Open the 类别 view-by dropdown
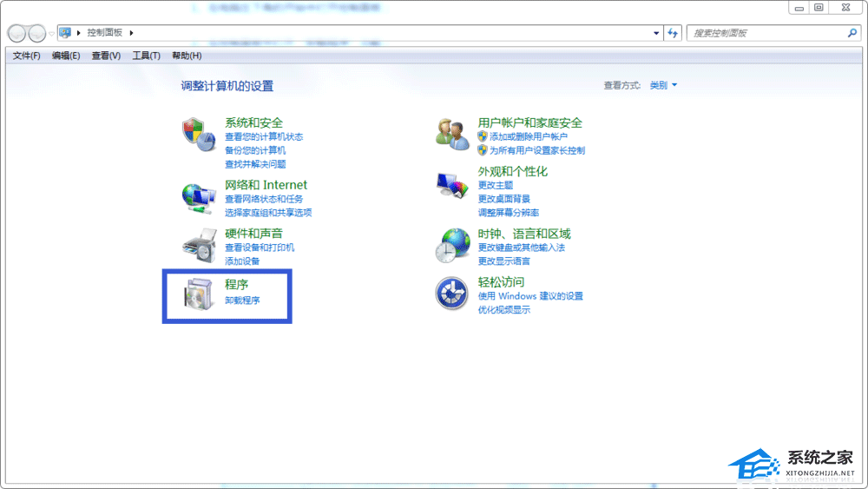The width and height of the screenshot is (868, 489). click(x=663, y=85)
